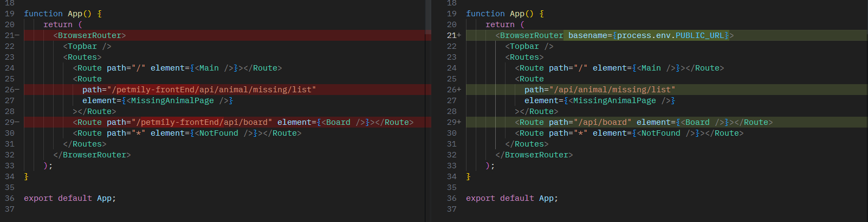The height and width of the screenshot is (222, 868).
Task: Click the removed <BrowserRouter> line in original pane
Action: coord(228,35)
